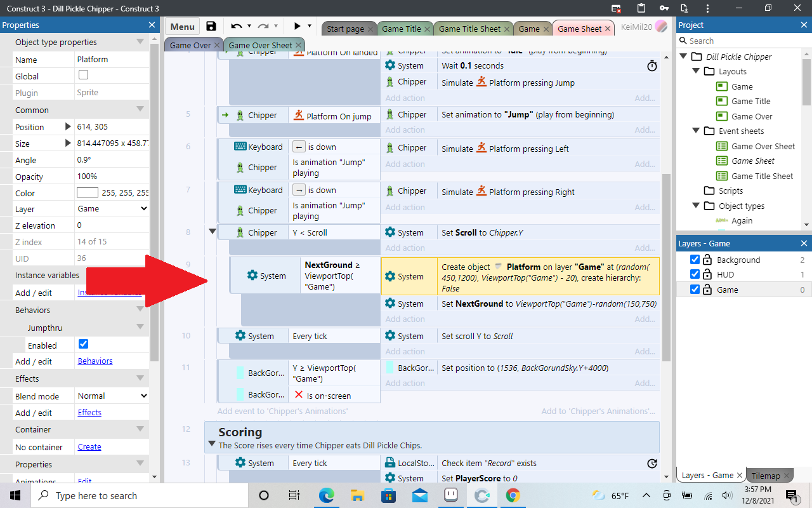Collapse the Scoring group
Viewport: 812px width, 508px height.
212,445
